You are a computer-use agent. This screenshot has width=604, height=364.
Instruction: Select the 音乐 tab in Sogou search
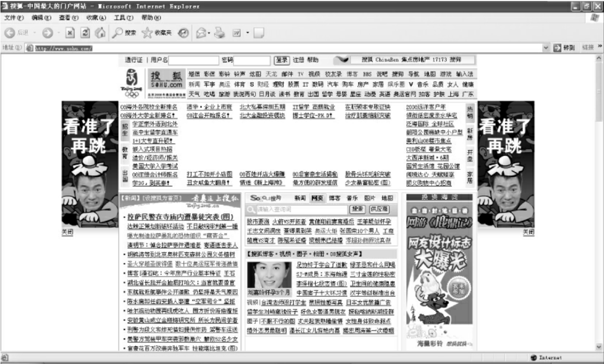point(352,199)
